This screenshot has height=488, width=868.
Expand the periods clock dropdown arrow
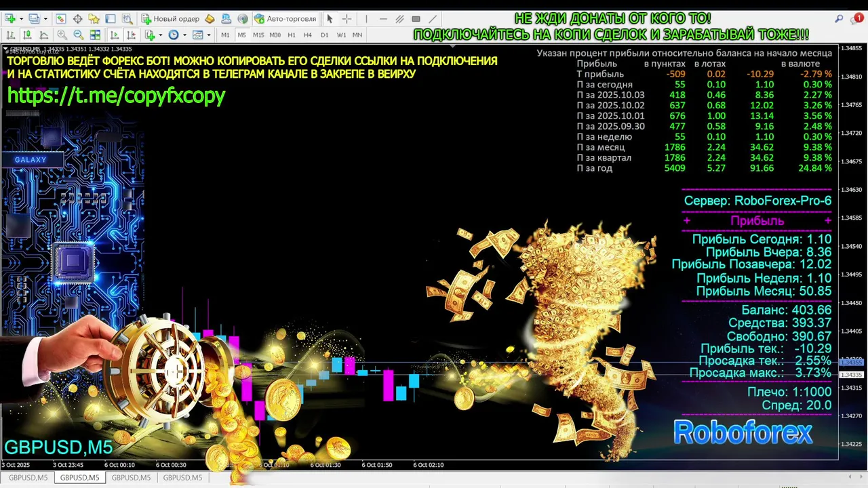184,35
